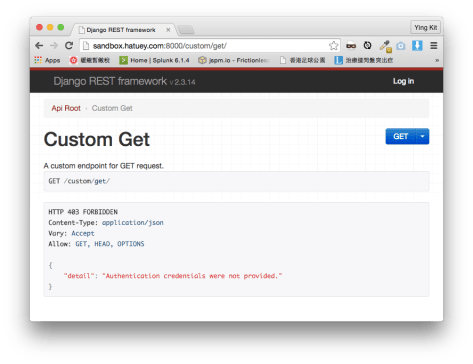Click the 'Accept' Vary header value
The image size is (473, 364).
[x=83, y=233]
